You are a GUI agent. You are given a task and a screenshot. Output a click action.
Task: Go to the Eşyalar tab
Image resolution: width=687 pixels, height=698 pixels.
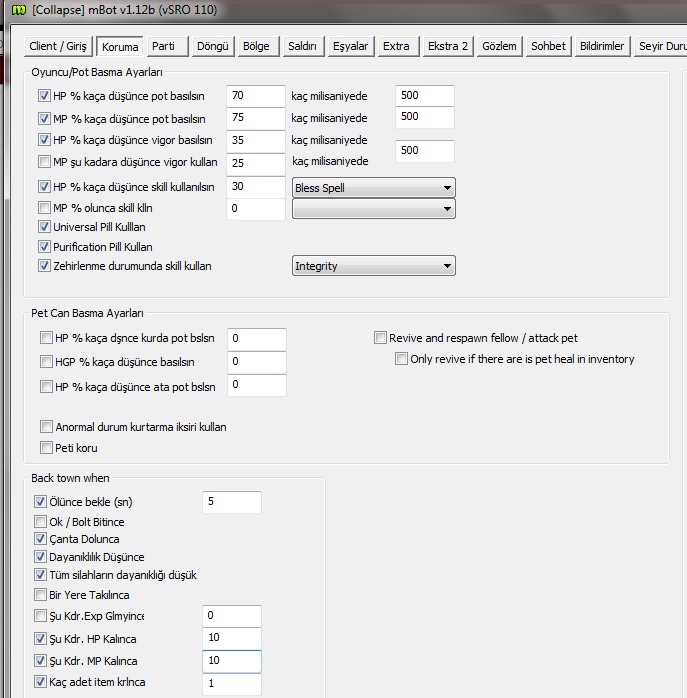pyautogui.click(x=350, y=46)
